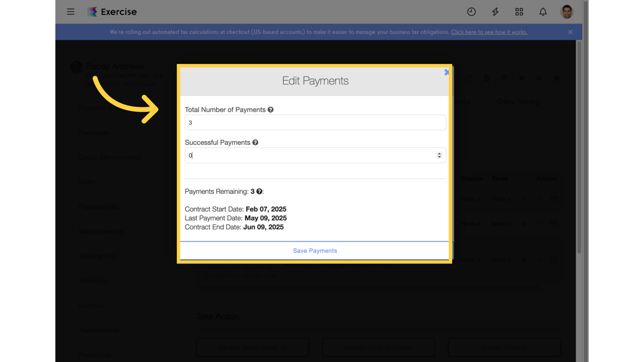Viewport: 644px width, 362px height.
Task: Click inside the Total Number of Payments field
Action: click(315, 122)
